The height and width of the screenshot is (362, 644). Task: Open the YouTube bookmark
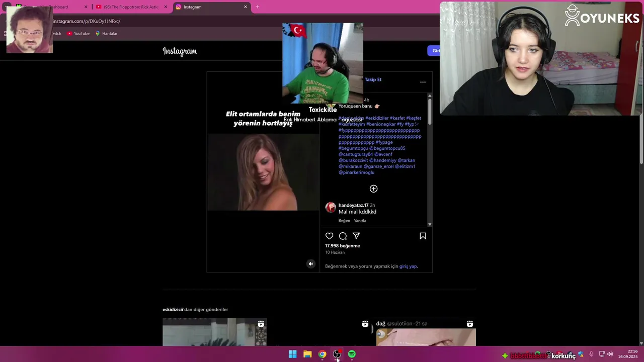(x=78, y=34)
